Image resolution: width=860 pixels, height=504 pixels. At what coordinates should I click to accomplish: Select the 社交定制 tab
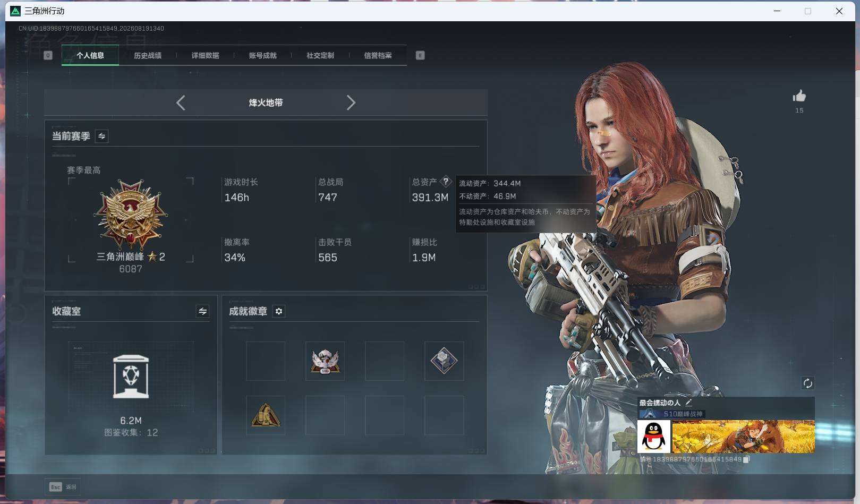320,55
